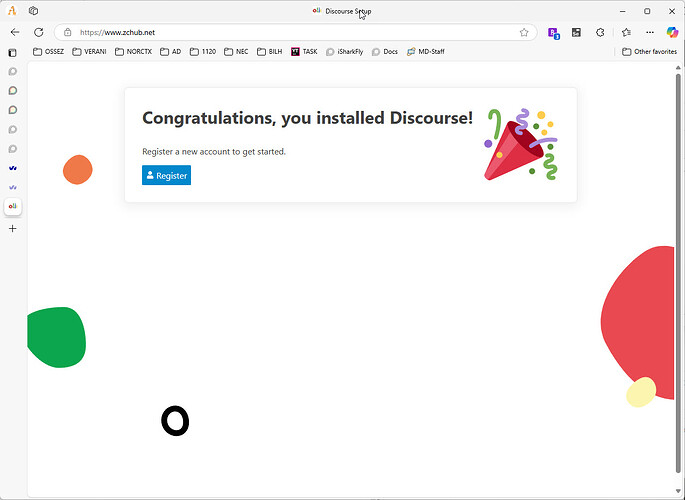
Task: Open the Extensions puzzle-piece menu
Action: pos(600,32)
